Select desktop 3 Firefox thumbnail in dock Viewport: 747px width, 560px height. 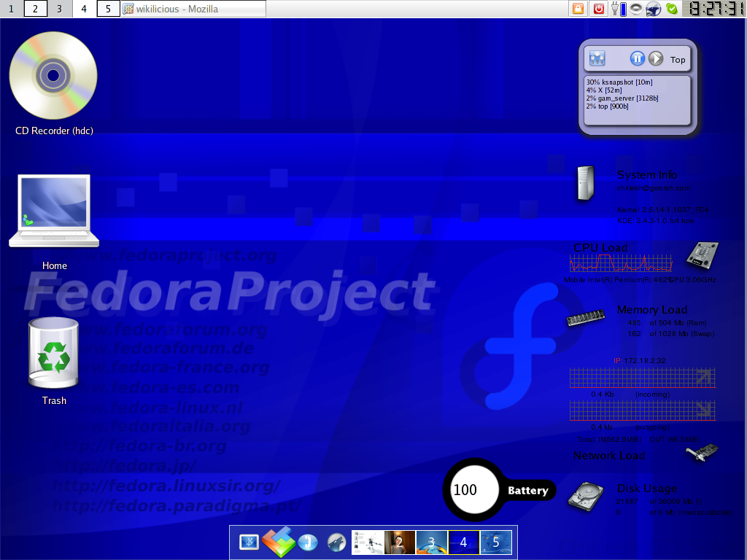[x=432, y=542]
